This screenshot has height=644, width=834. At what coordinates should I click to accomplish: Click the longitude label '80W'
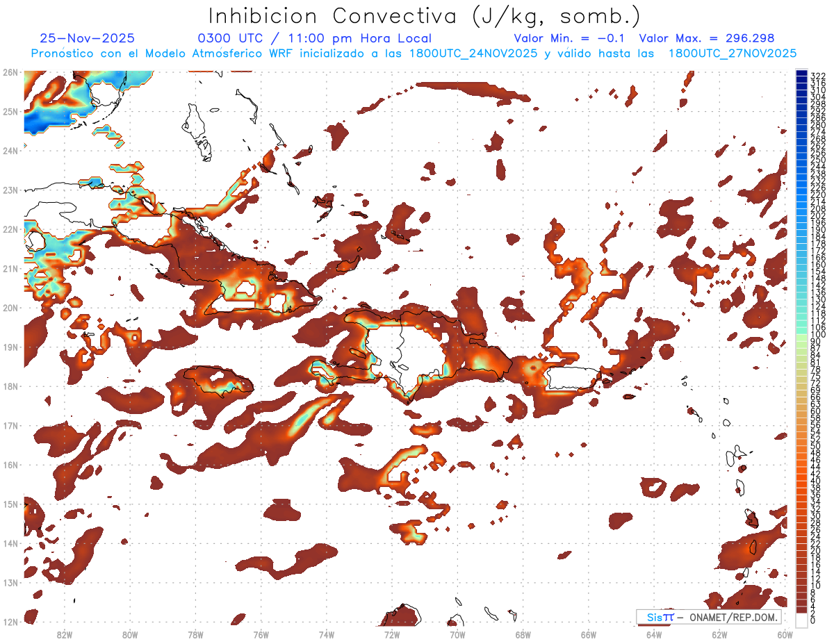(x=130, y=634)
